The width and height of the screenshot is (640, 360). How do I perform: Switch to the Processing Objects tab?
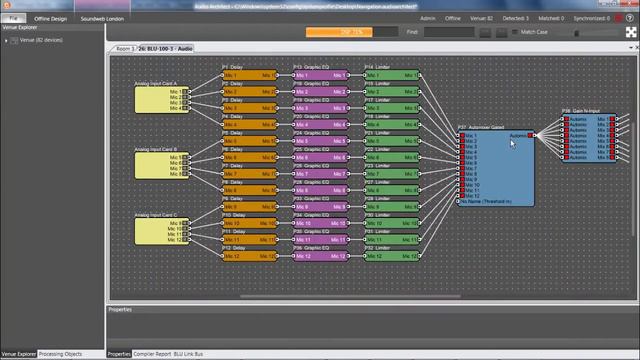point(60,354)
